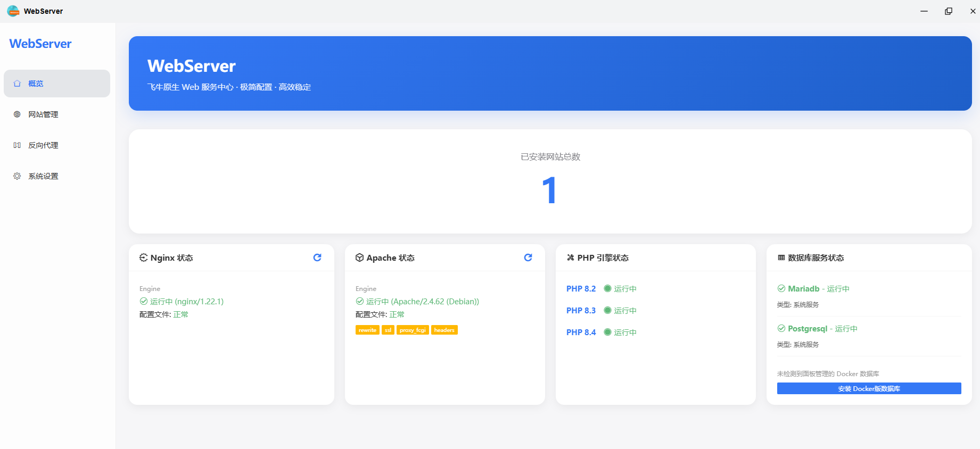Click the green status dot for PHP 8.4
The height and width of the screenshot is (449, 980).
click(x=607, y=332)
